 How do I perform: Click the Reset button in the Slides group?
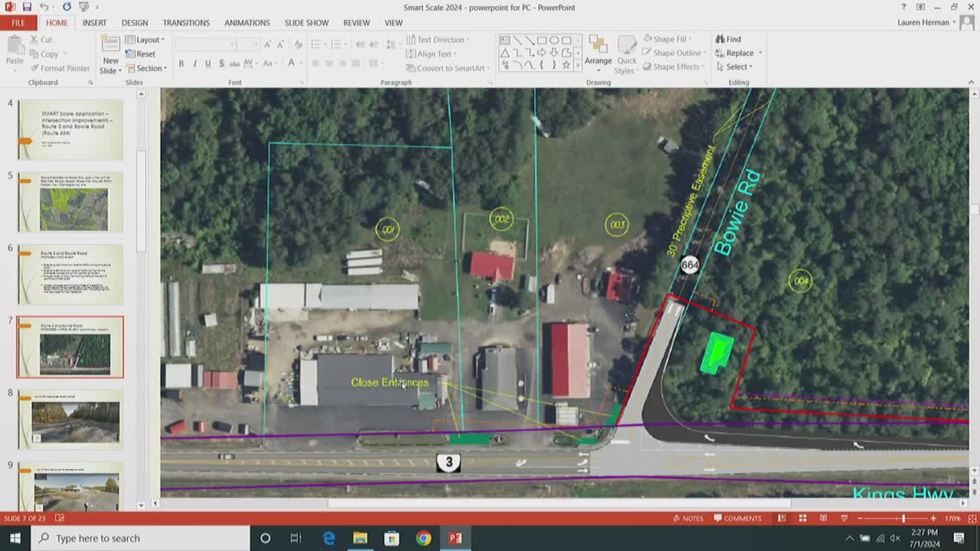coord(140,54)
